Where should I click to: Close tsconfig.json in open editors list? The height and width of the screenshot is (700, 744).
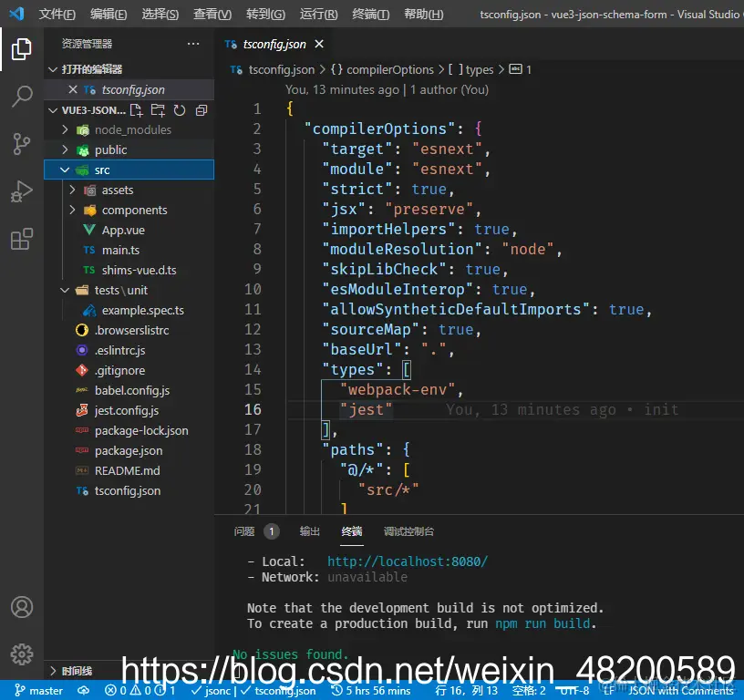click(73, 89)
